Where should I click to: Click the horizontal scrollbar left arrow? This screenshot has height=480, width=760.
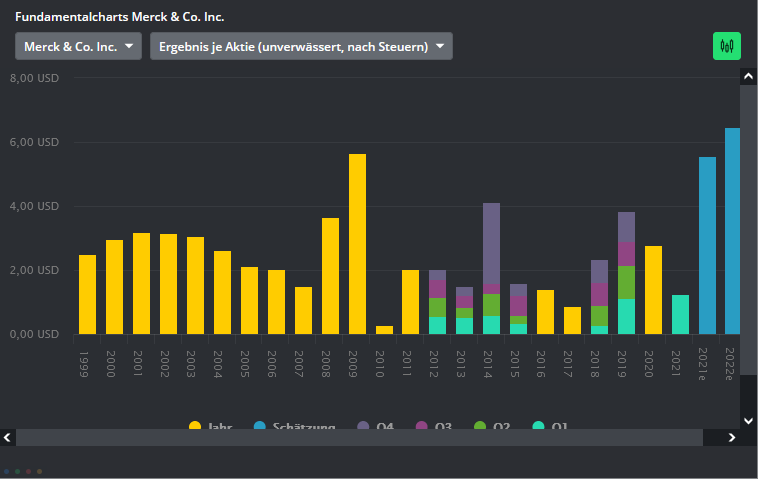[8, 438]
